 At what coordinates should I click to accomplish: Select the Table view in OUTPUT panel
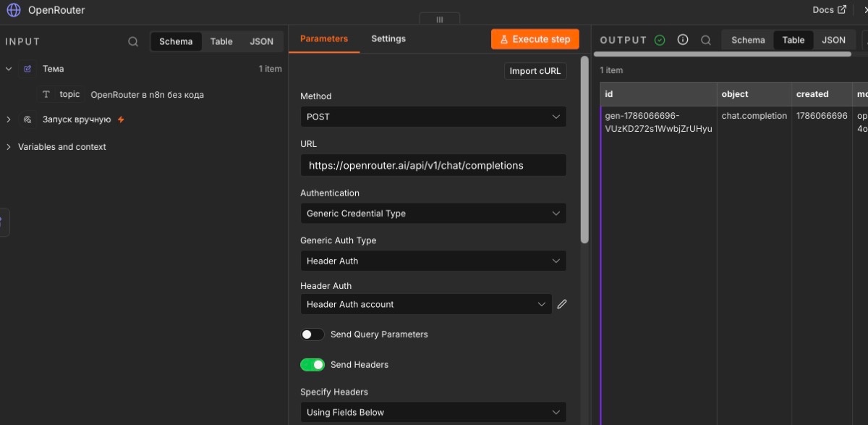793,40
